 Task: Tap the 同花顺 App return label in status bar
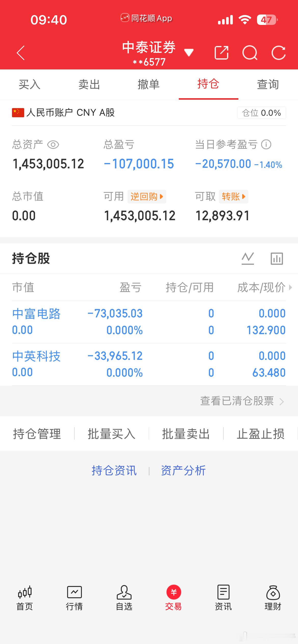[146, 18]
